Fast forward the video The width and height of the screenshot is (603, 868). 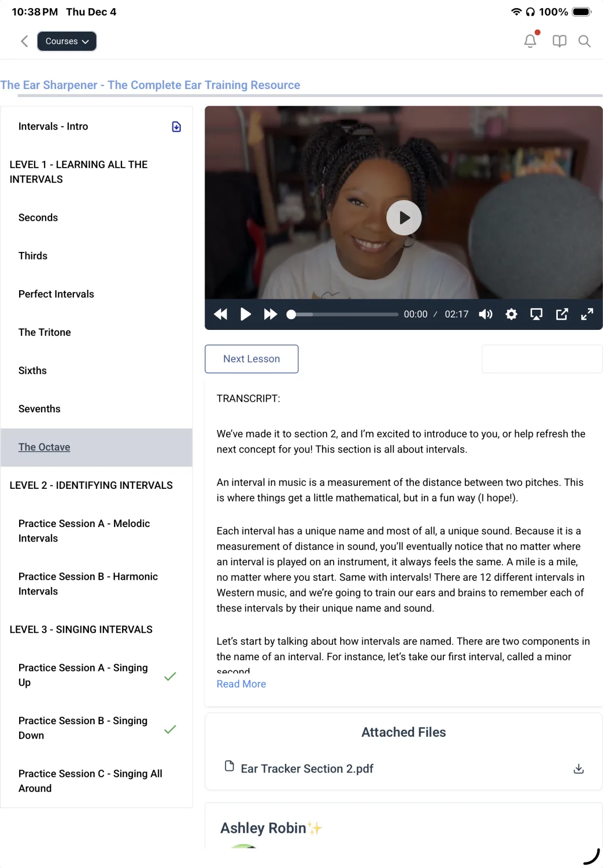click(x=270, y=314)
